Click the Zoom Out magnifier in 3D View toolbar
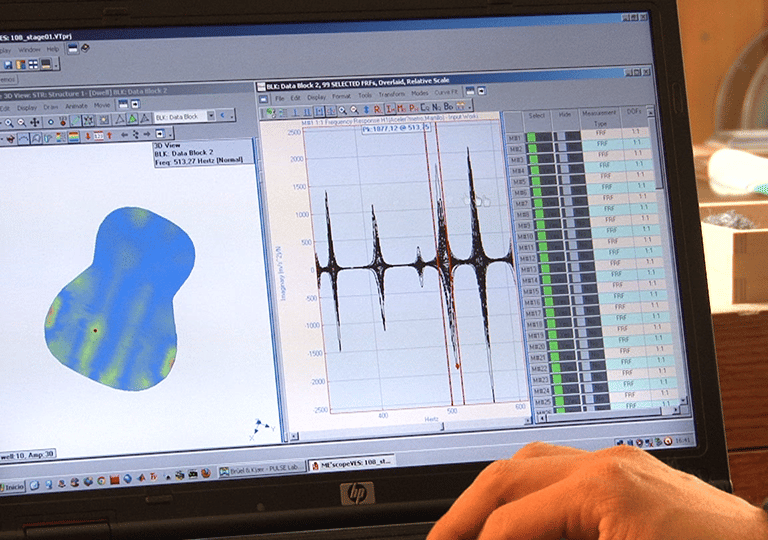The width and height of the screenshot is (768, 540). tap(22, 123)
